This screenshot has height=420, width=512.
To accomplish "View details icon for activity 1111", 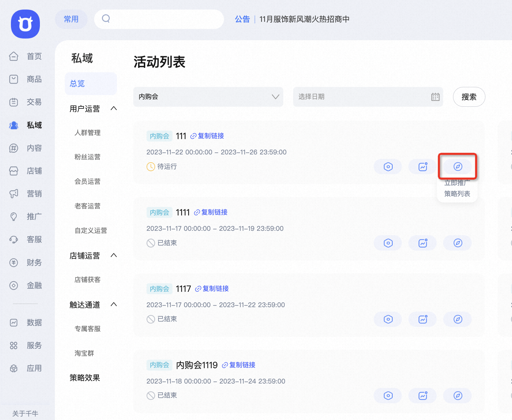I will (388, 243).
